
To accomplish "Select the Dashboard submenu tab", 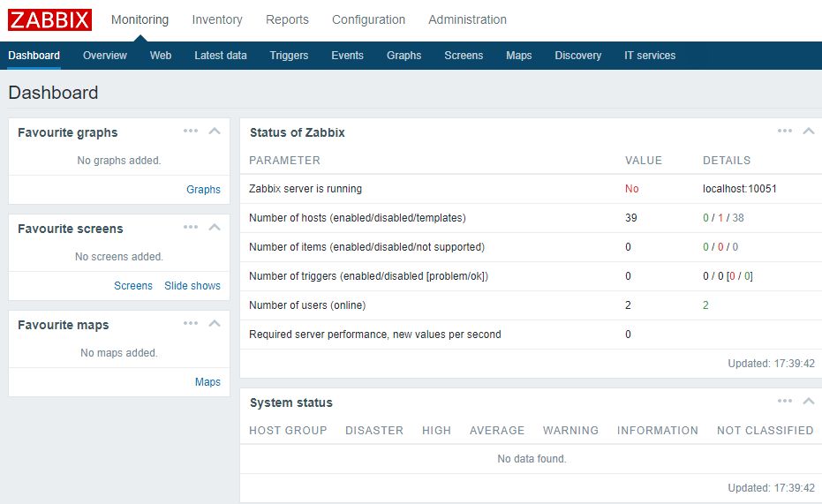I will click(34, 56).
